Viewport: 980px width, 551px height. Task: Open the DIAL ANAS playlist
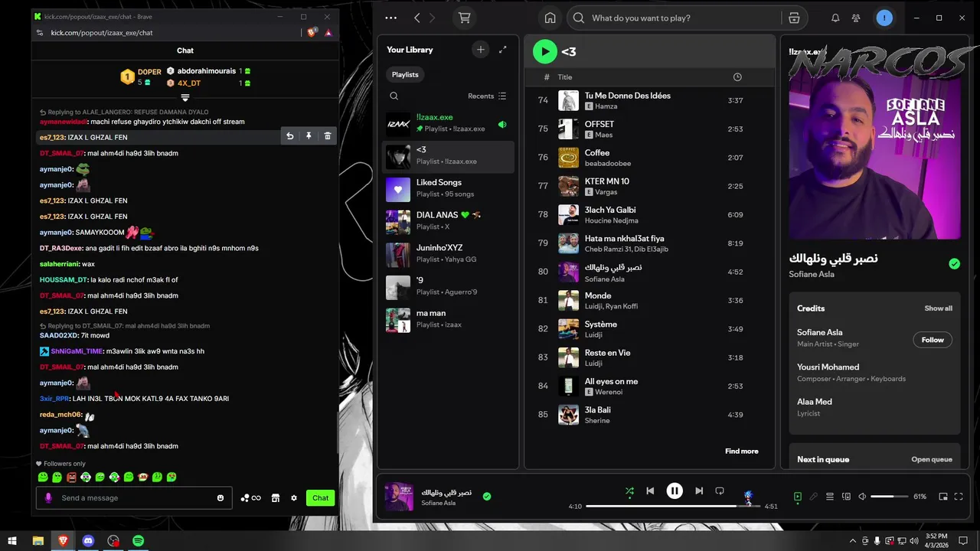click(448, 221)
